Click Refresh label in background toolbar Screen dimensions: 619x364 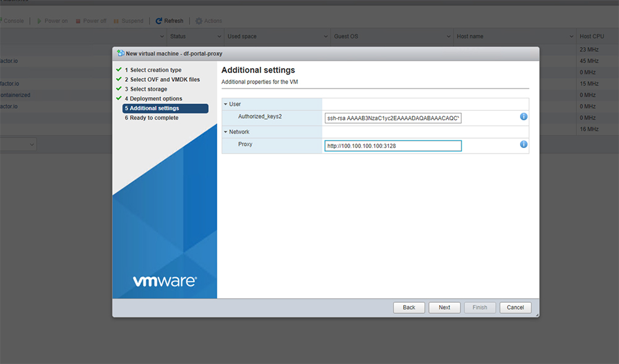click(174, 21)
